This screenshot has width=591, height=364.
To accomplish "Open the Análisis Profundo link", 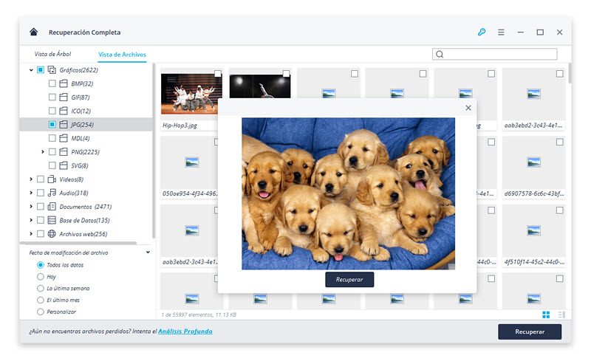I will pos(185,332).
